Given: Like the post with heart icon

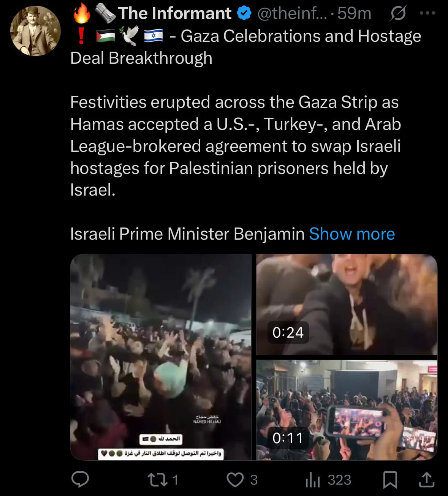Looking at the screenshot, I should pos(235,480).
